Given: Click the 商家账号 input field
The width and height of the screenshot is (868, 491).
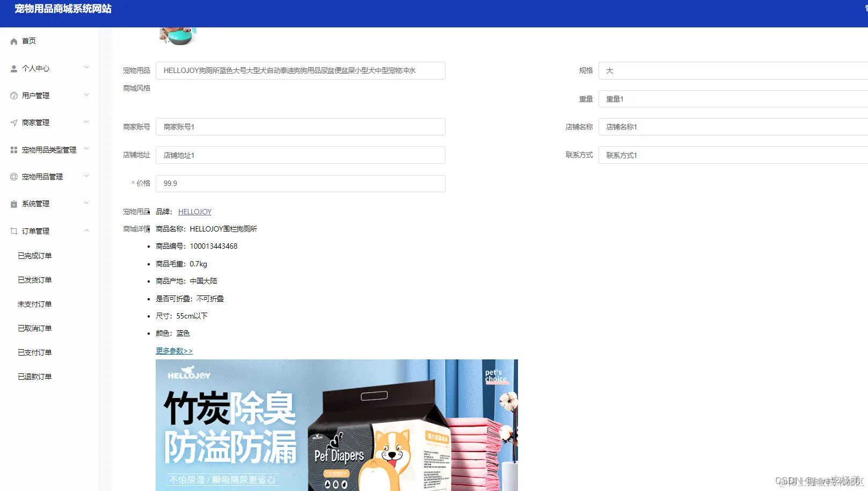Looking at the screenshot, I should coord(301,127).
